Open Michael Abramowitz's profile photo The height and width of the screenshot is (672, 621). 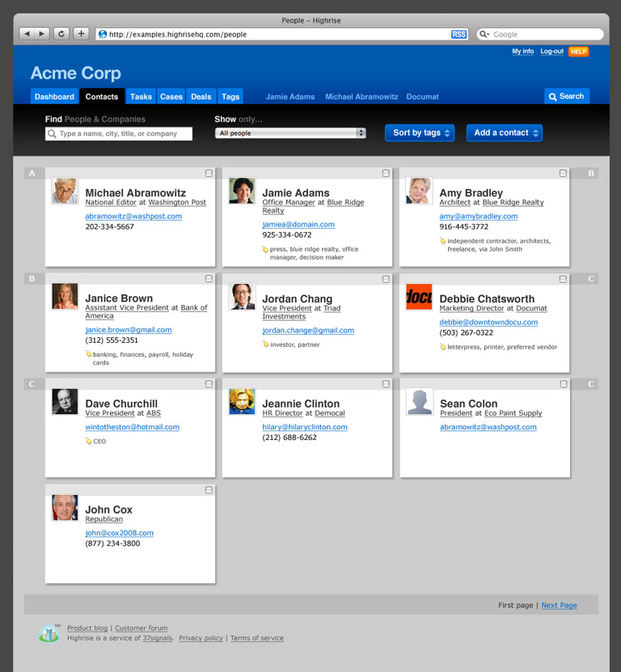click(65, 191)
